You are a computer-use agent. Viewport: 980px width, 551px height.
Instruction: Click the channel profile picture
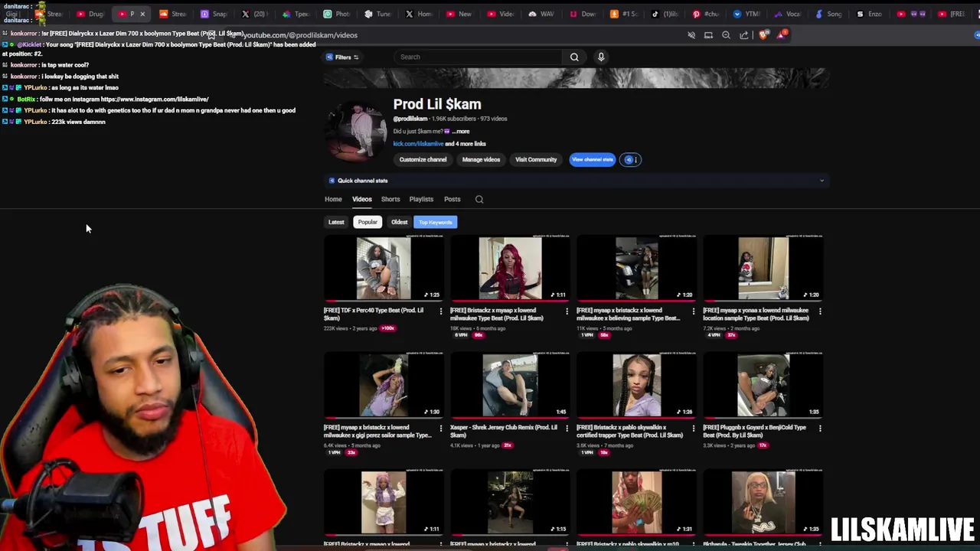click(x=355, y=132)
